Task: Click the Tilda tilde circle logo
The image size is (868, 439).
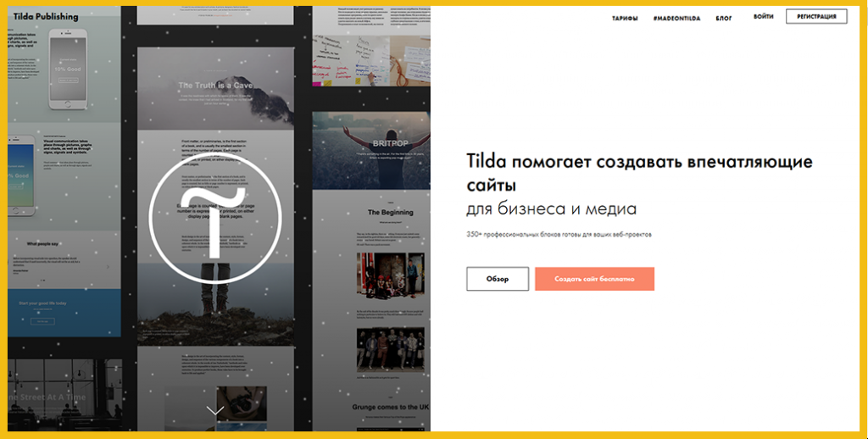Action: tap(216, 218)
